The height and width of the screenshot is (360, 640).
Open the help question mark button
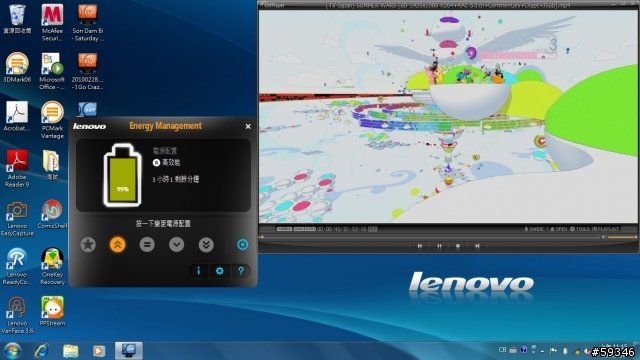[x=241, y=271]
